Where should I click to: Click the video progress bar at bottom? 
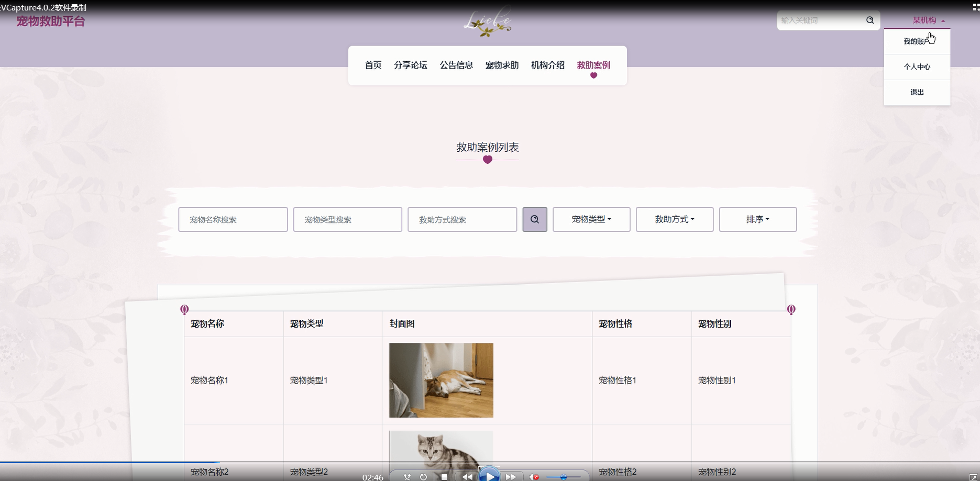pyautogui.click(x=490, y=462)
